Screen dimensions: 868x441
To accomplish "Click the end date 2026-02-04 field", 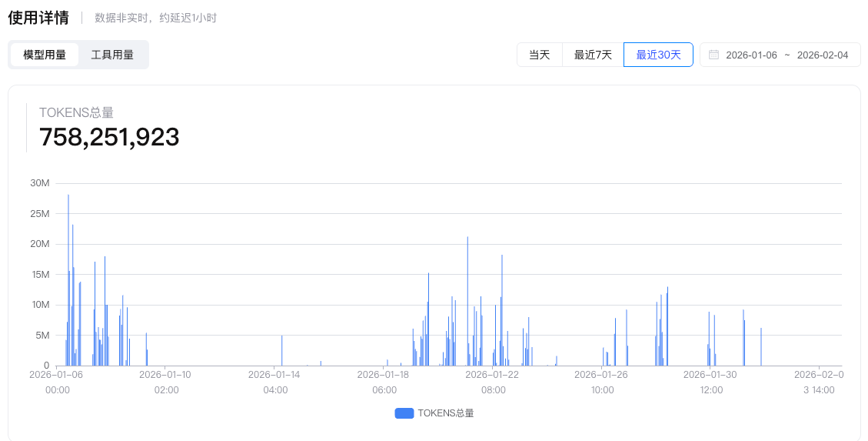I will (x=822, y=55).
